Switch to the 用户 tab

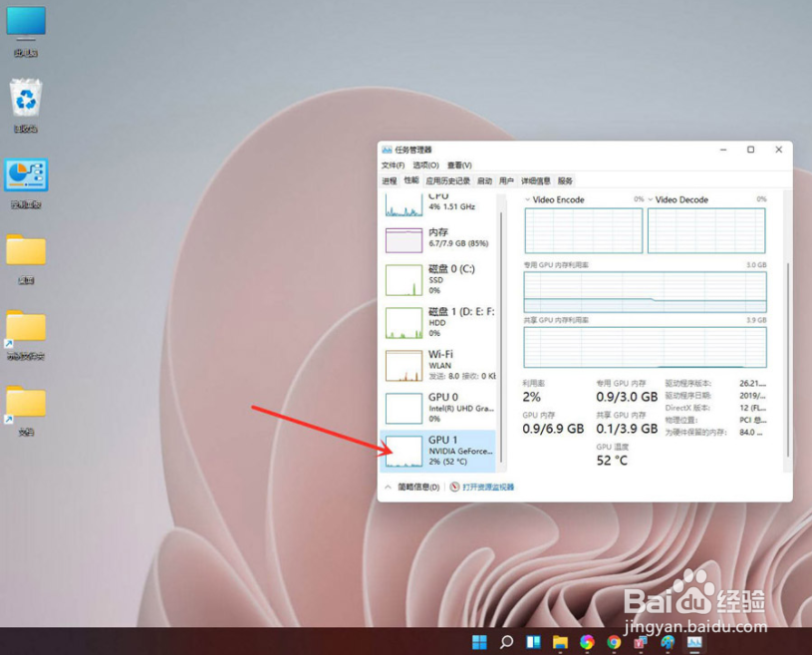click(x=506, y=180)
